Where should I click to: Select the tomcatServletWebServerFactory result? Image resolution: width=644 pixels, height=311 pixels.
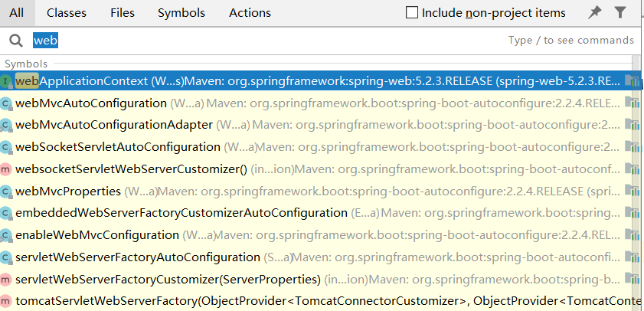point(316,301)
